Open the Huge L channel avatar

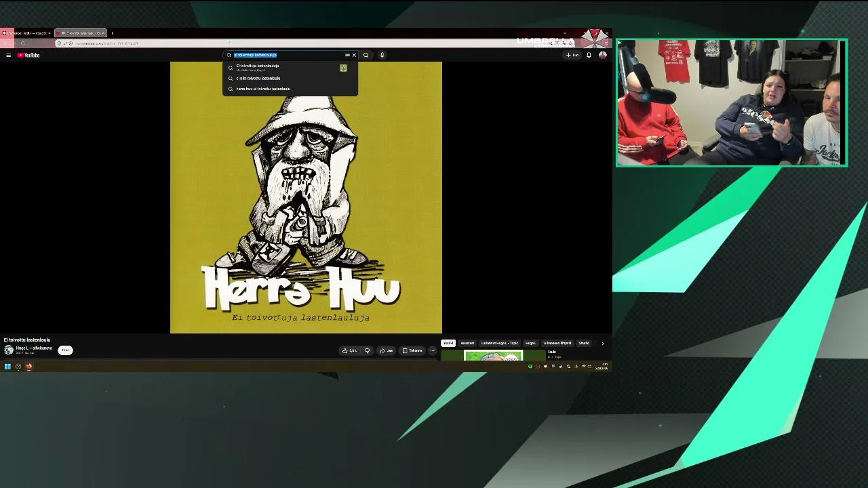pyautogui.click(x=9, y=350)
